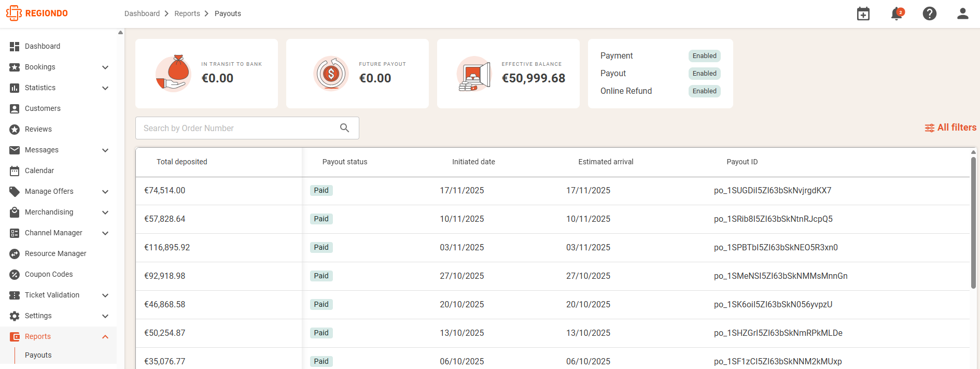
Task: Focus the Search by Order Number field
Action: click(x=247, y=128)
